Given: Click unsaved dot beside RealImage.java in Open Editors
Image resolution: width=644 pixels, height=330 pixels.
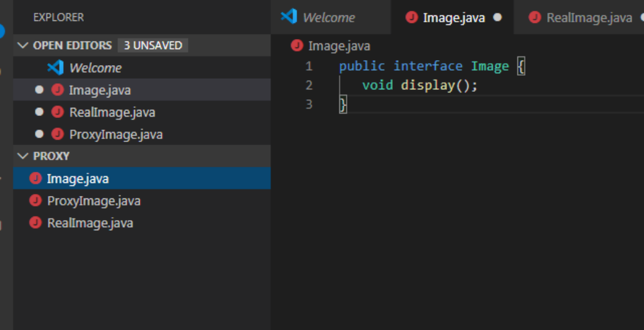Looking at the screenshot, I should [x=40, y=112].
